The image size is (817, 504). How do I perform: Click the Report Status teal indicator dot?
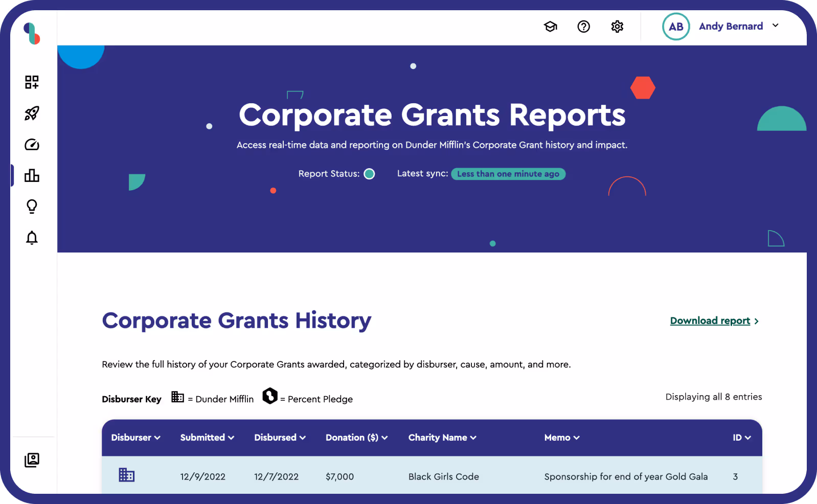[x=369, y=174]
